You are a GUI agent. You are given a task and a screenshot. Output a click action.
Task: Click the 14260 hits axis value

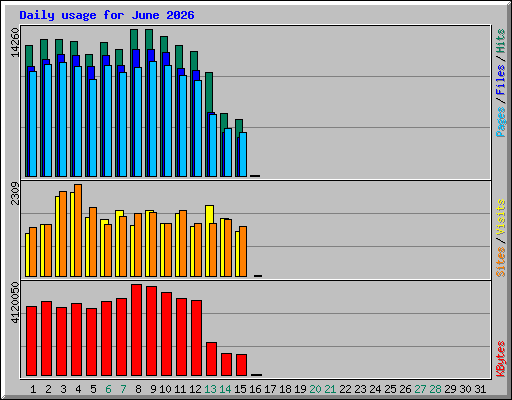tap(15, 42)
